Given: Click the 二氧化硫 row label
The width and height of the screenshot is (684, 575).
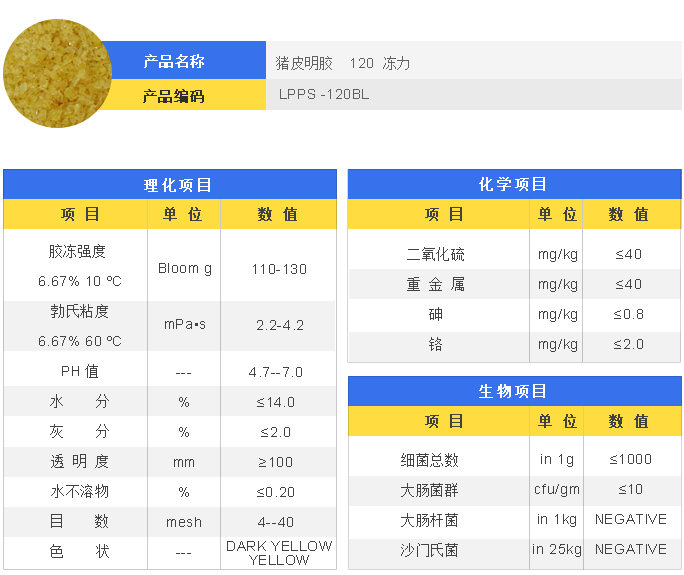Looking at the screenshot, I should tap(435, 255).
